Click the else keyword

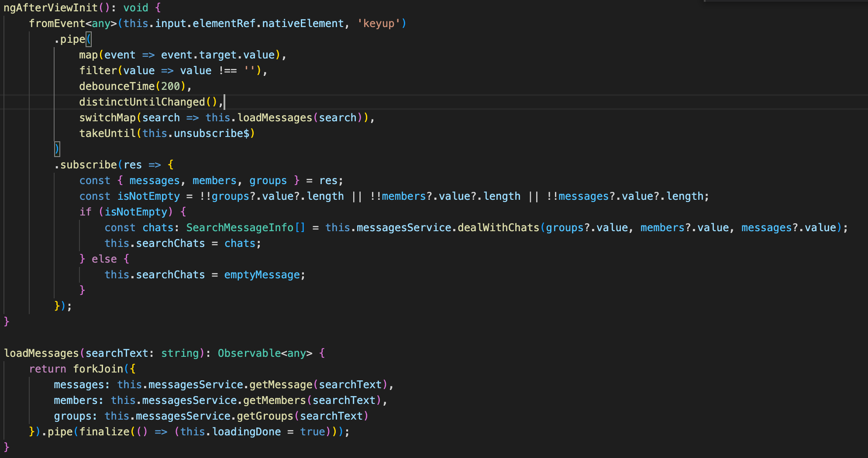(x=104, y=259)
